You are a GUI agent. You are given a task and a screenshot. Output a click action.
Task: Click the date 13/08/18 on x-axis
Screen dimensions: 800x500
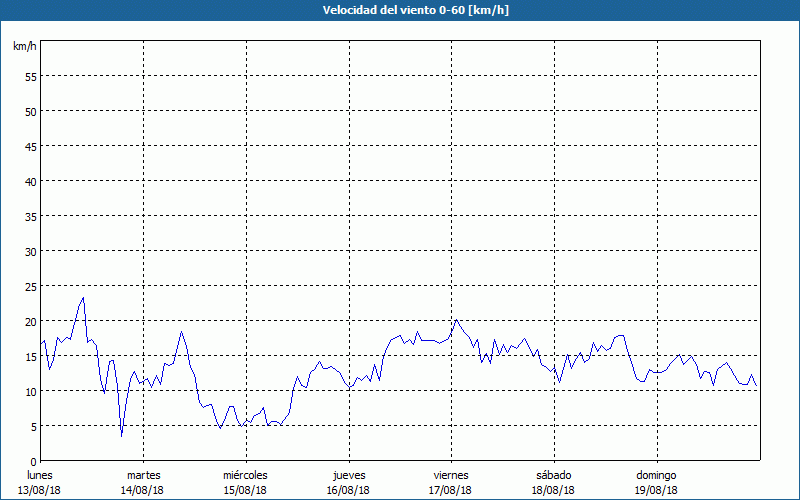(40, 490)
